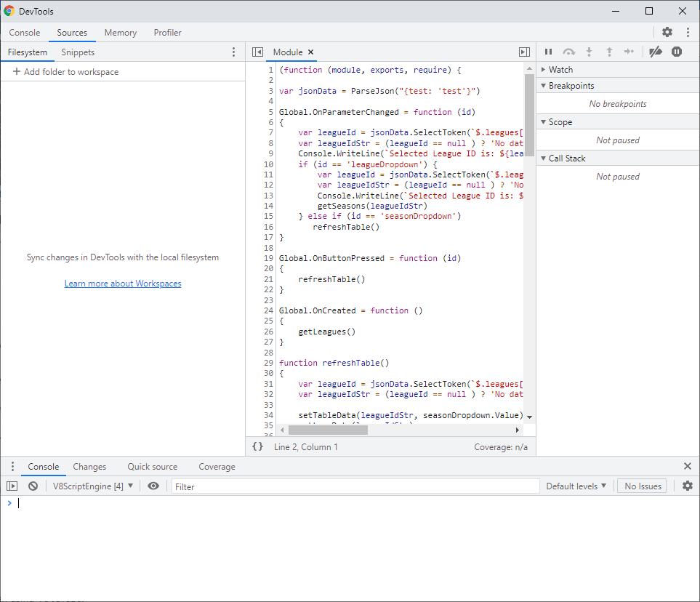The image size is (700, 602).
Task: Deactivate breakpoints icon in debugger toolbar
Action: (656, 52)
